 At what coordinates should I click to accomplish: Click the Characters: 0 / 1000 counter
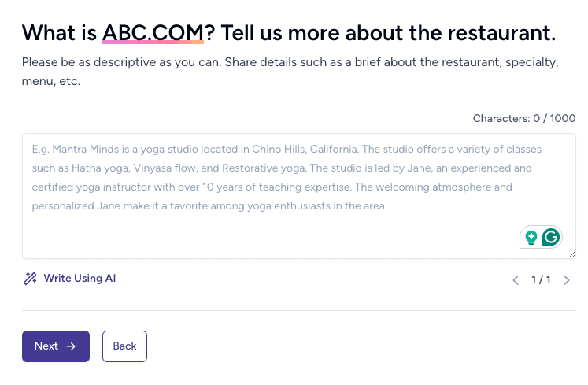click(524, 119)
